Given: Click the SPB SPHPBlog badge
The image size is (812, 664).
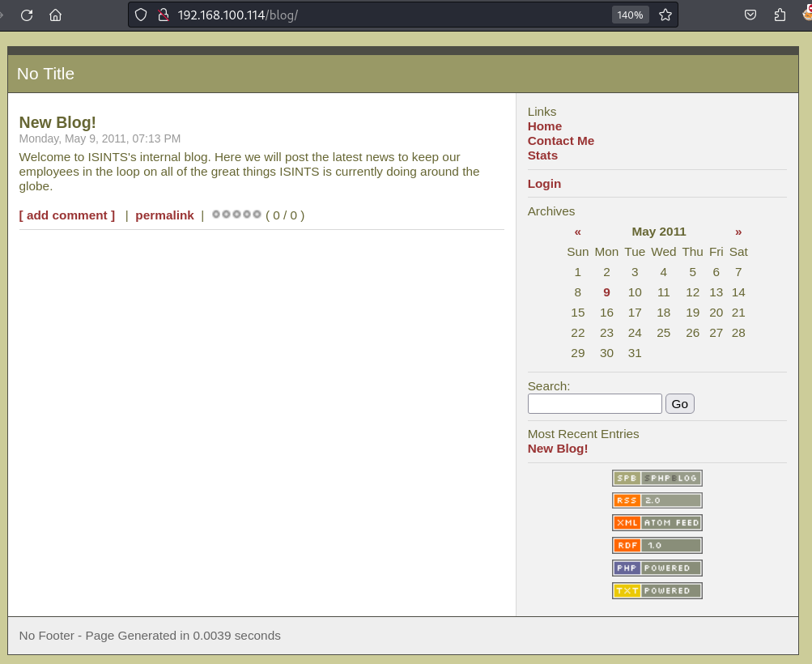Looking at the screenshot, I should coord(657,478).
